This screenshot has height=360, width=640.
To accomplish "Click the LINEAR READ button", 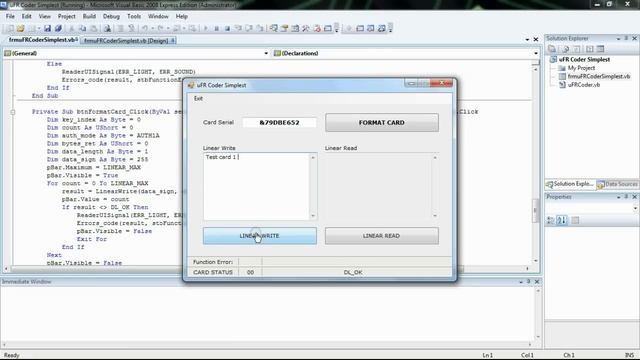I will [x=382, y=236].
